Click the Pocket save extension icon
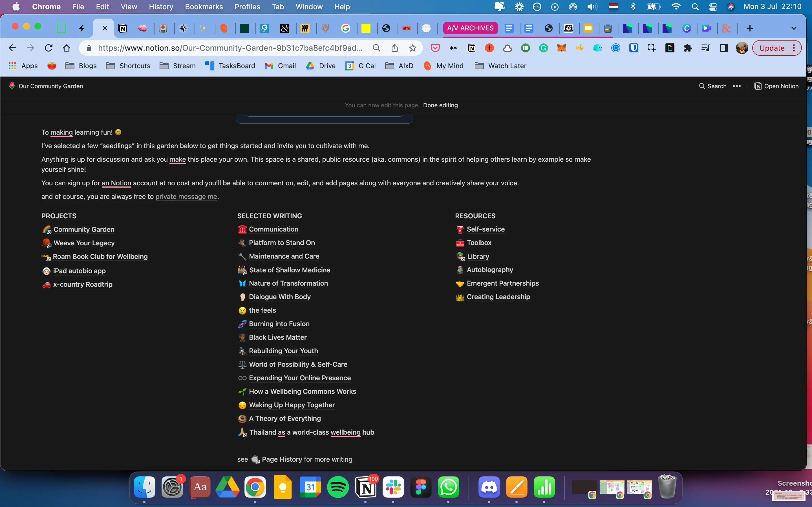The width and height of the screenshot is (812, 507). [x=435, y=48]
